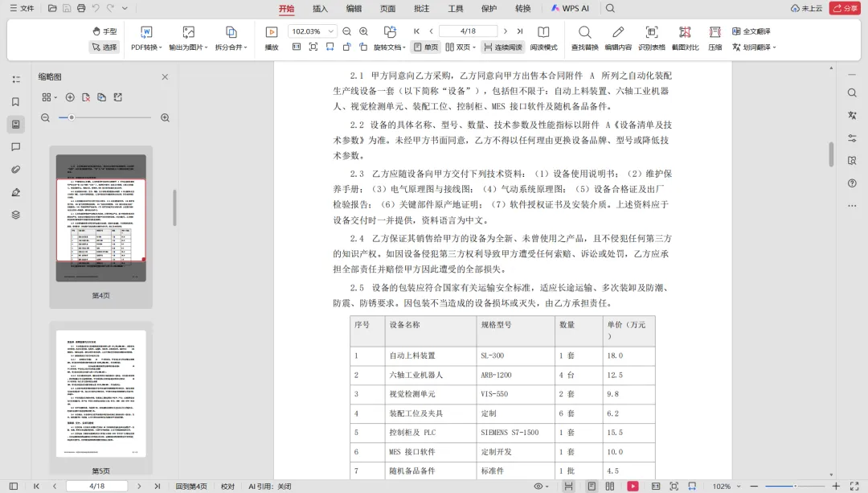Open the 转换 tab

point(522,8)
